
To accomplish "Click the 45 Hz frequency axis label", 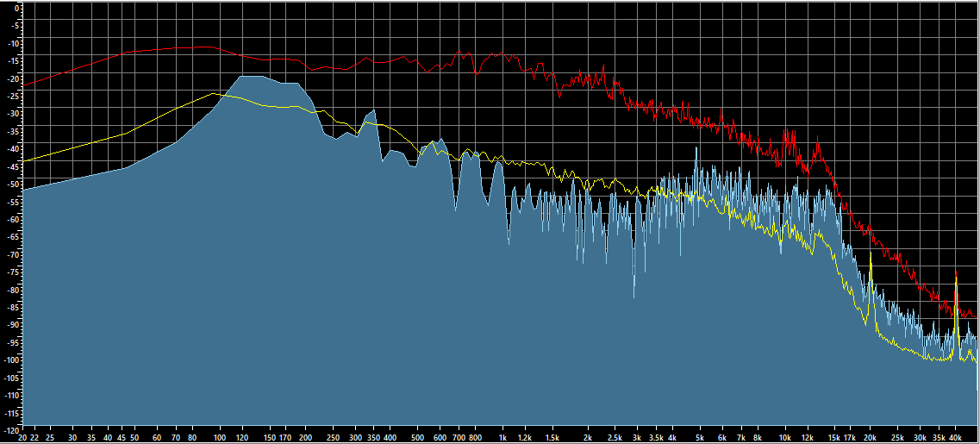I will 122,438.
